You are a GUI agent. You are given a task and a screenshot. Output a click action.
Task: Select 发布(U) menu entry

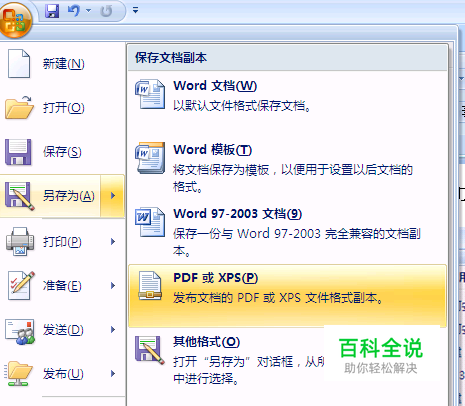pos(63,374)
